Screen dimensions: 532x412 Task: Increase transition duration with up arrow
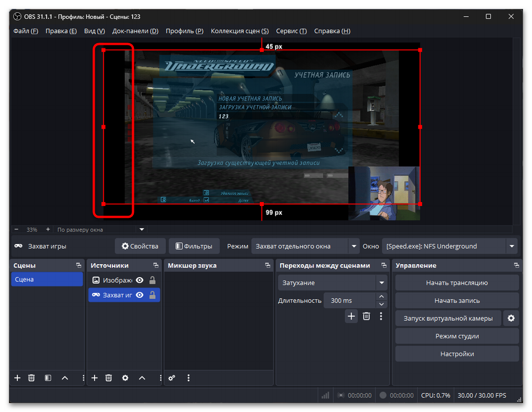tap(381, 297)
